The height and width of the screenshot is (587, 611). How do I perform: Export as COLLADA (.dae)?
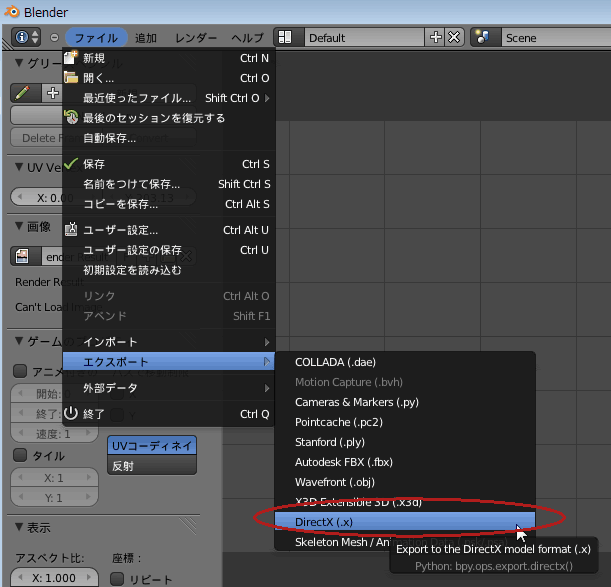click(x=405, y=362)
